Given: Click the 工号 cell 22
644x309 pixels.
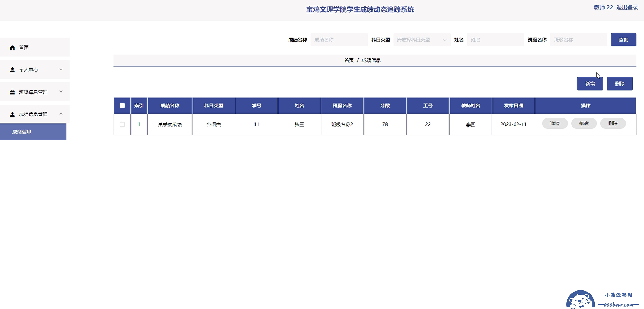Looking at the screenshot, I should coord(428,124).
